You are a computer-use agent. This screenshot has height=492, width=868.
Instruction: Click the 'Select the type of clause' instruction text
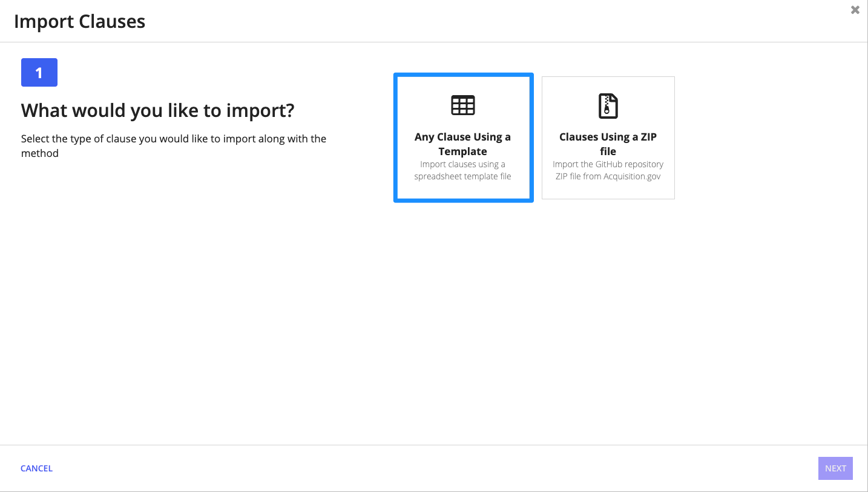click(174, 146)
